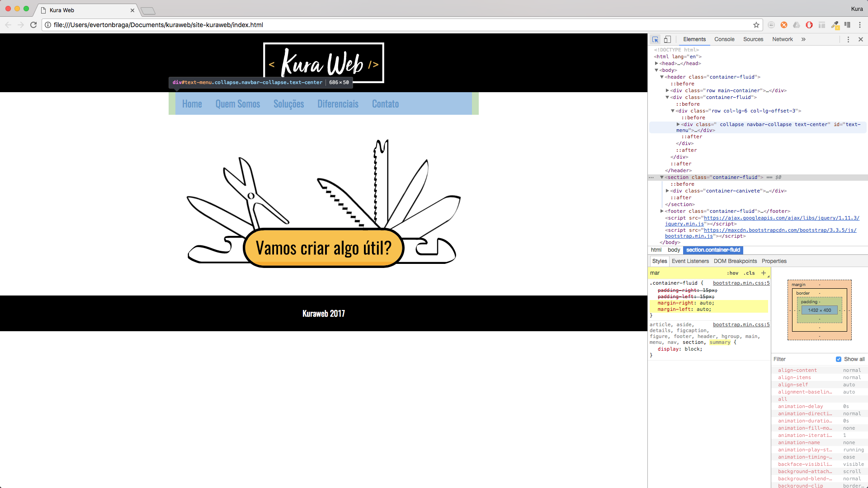Open the jquery.min.js script link

coord(762,221)
